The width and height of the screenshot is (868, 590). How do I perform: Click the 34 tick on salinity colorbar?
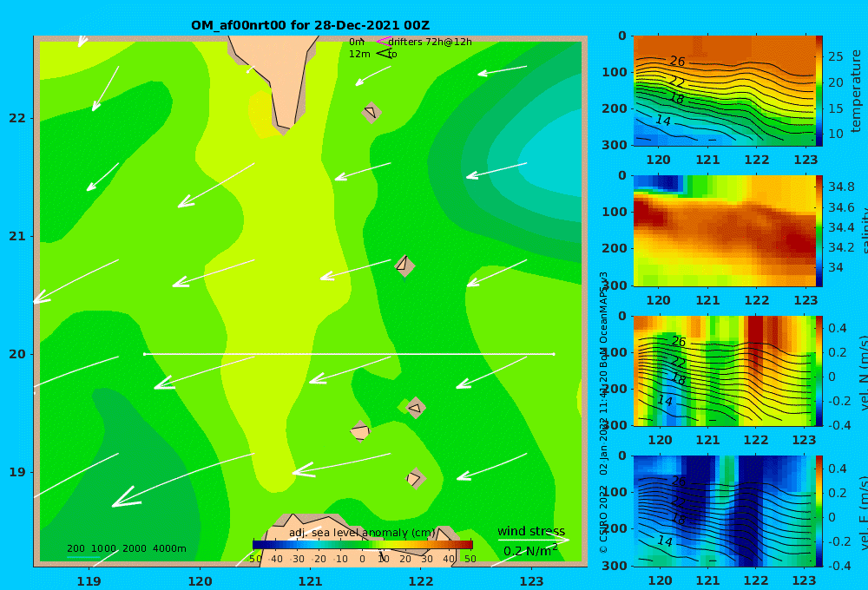tap(835, 267)
